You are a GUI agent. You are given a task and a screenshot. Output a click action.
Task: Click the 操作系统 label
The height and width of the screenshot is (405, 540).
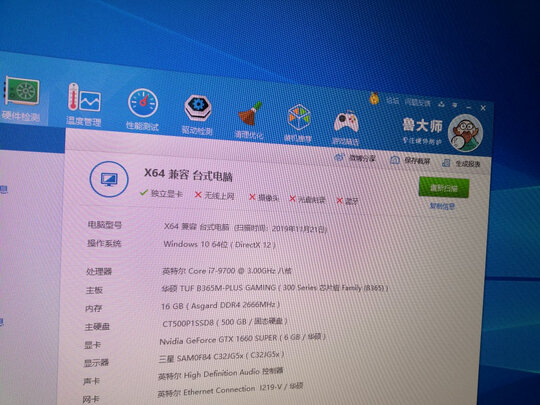(x=104, y=243)
